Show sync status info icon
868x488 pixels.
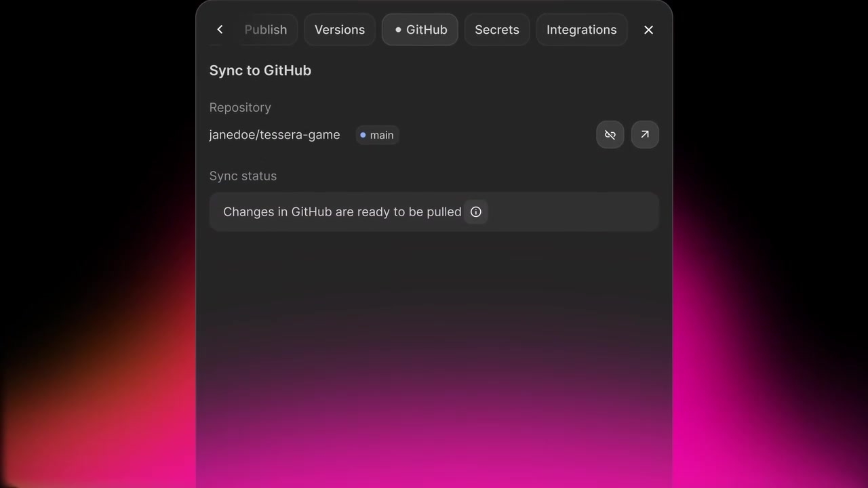tap(476, 211)
